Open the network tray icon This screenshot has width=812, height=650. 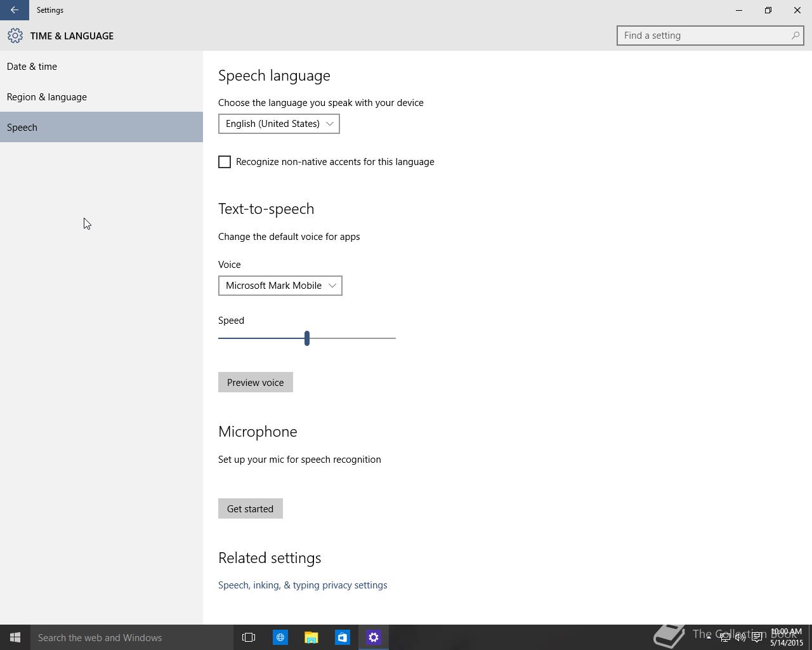[x=724, y=637]
